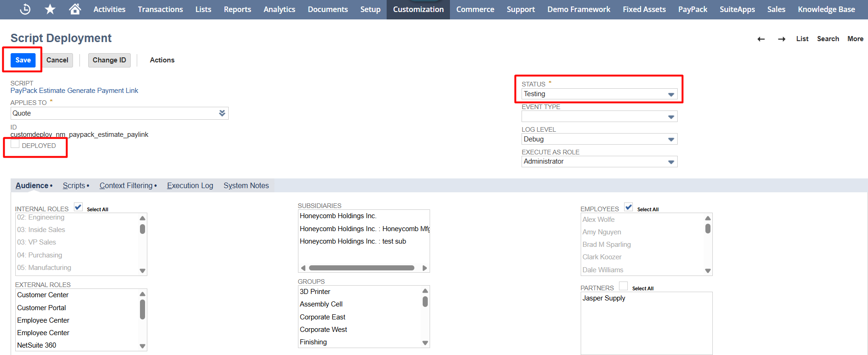
Task: Click the Save button
Action: [x=23, y=60]
